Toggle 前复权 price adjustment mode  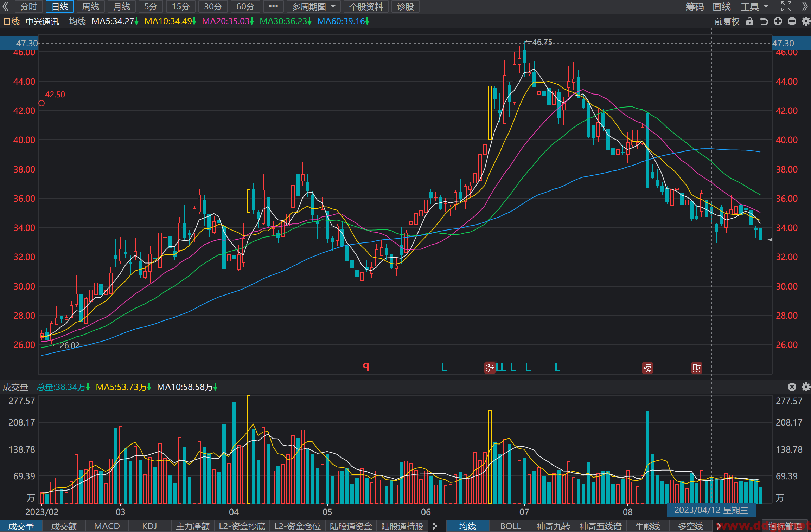click(x=727, y=21)
